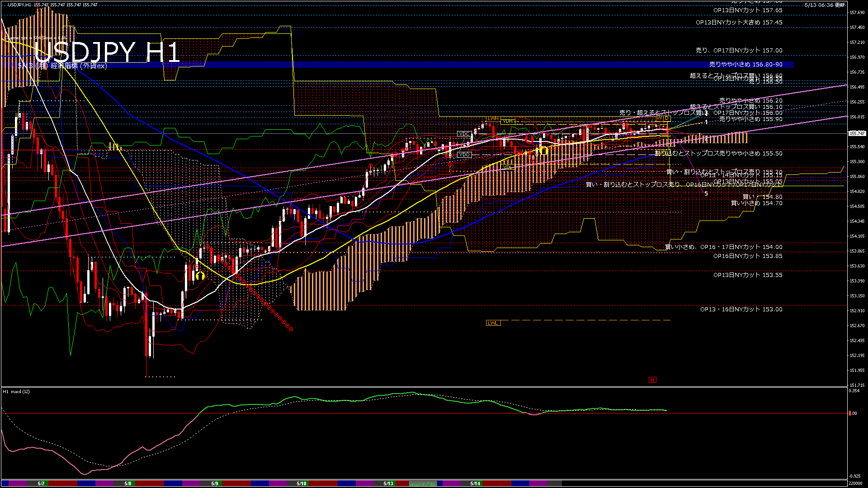Screen dimensions: 868x488
Task: Click the yellow arch marker near 5/9
Action: coord(200,276)
